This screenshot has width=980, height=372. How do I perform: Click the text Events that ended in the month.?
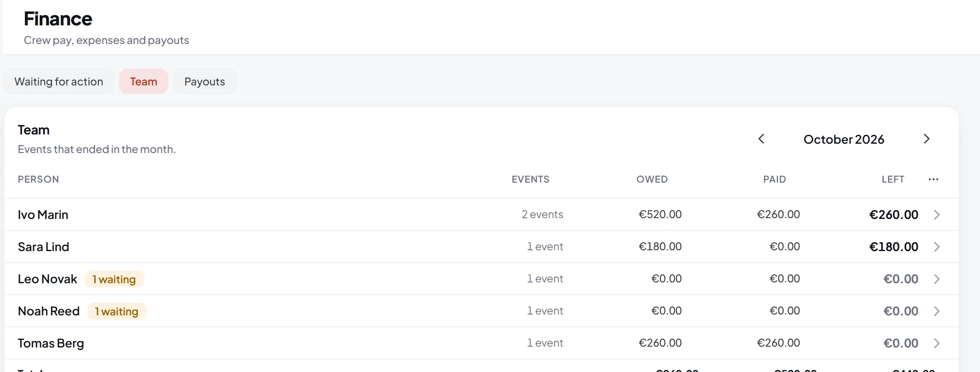(x=97, y=149)
